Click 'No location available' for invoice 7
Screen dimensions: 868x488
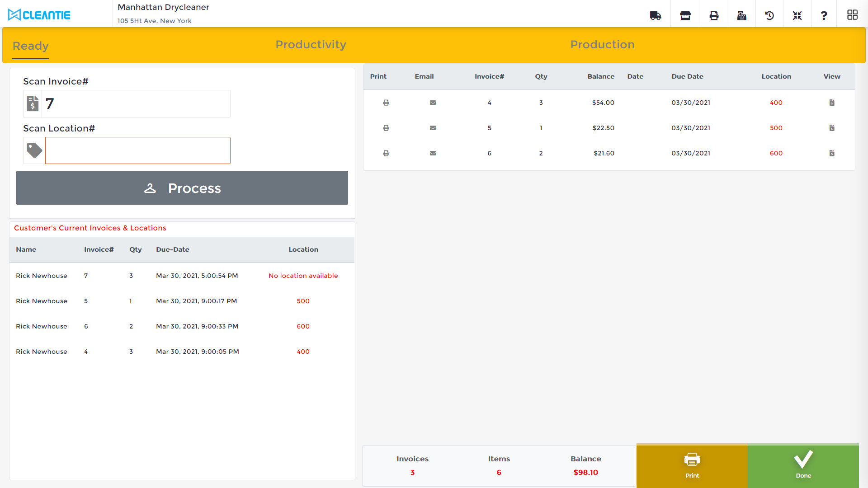(x=303, y=276)
